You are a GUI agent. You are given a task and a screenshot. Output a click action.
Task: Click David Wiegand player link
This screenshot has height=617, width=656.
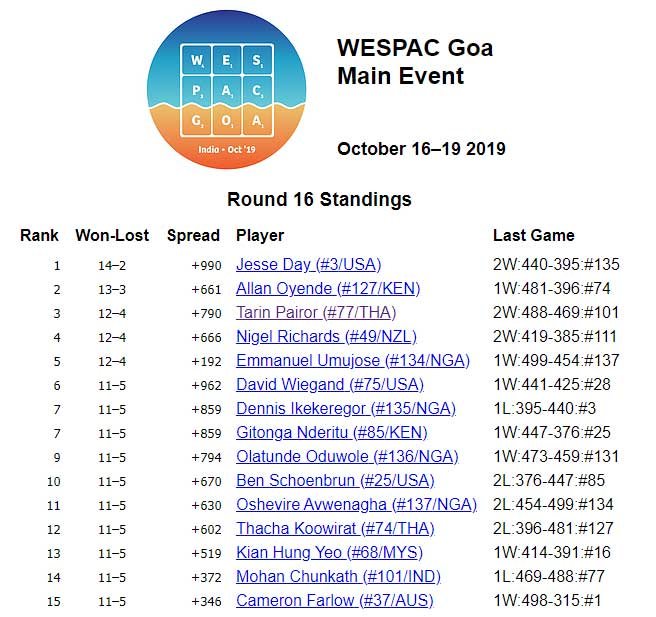pos(330,385)
